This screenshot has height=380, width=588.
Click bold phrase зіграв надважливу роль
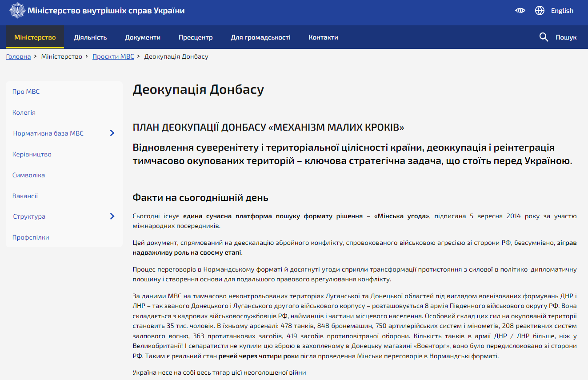click(x=355, y=248)
